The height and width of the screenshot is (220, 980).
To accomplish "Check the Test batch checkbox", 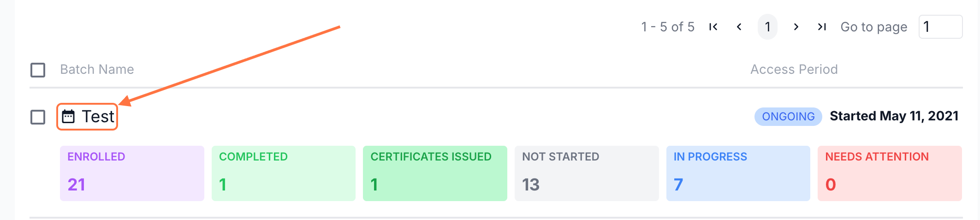I will [38, 117].
